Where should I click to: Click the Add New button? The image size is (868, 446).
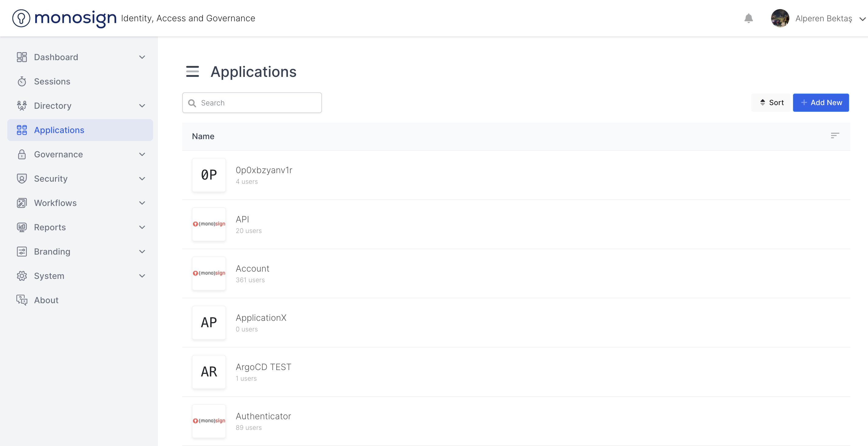tap(821, 102)
